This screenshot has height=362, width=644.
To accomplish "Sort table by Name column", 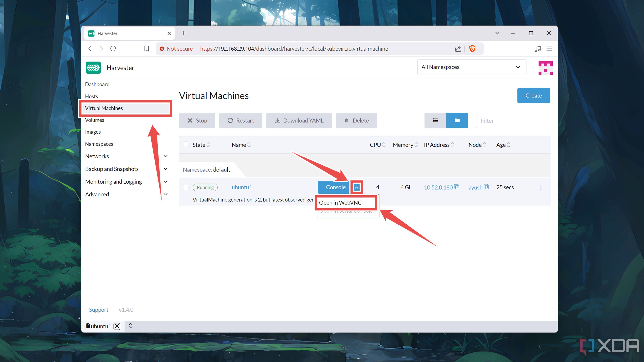I will pos(241,145).
